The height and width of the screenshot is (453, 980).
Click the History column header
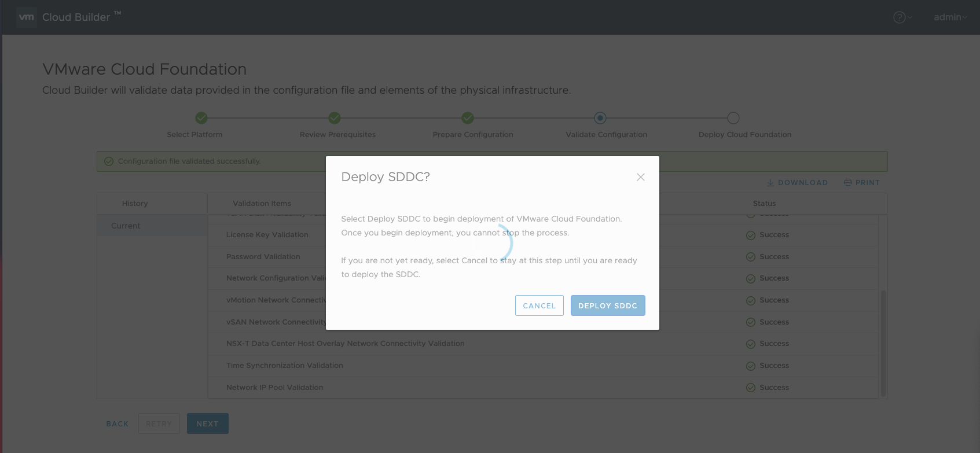point(135,204)
